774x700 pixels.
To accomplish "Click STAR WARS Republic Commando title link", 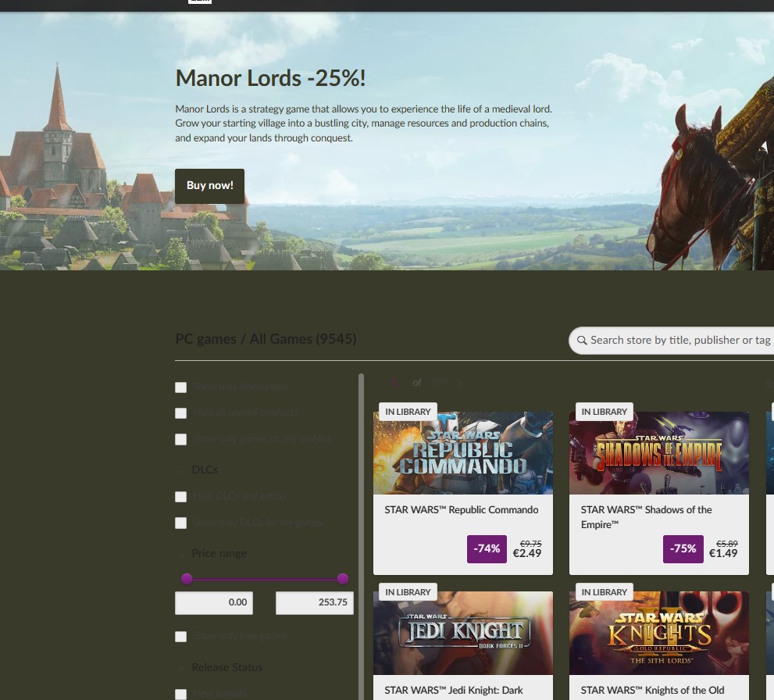I will tap(461, 510).
